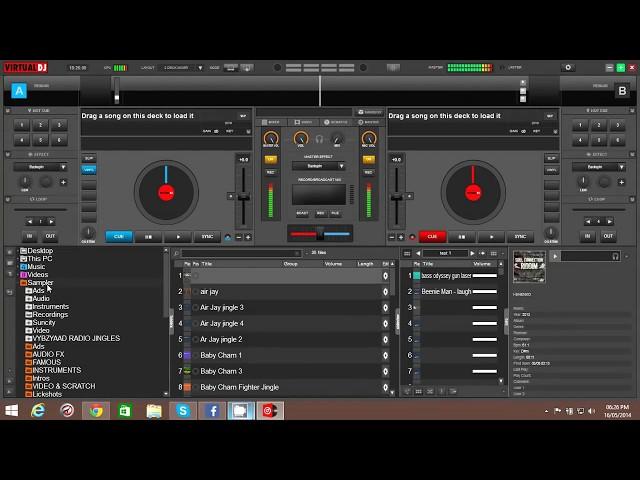Adjust the REC VOL knob
Viewport: 640px width, 480px height.
pos(369,139)
